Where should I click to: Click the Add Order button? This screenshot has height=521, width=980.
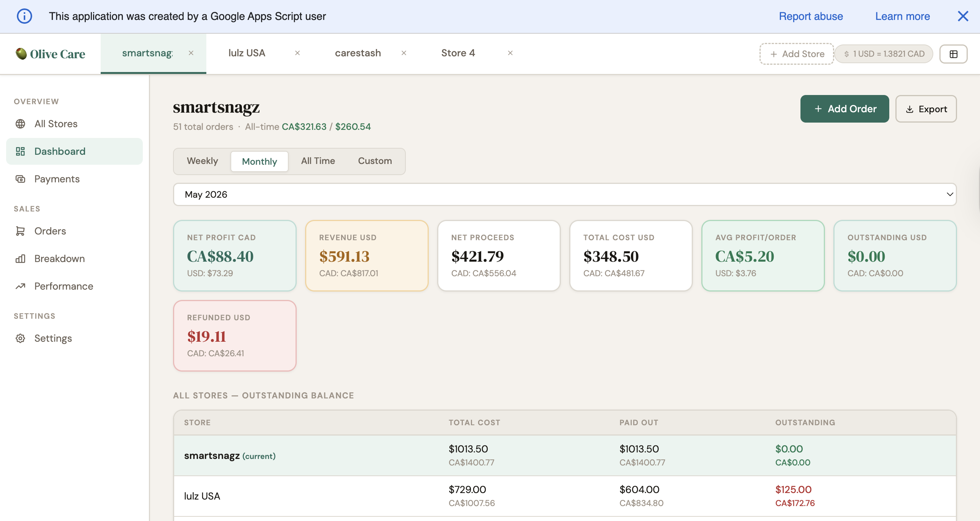click(844, 109)
